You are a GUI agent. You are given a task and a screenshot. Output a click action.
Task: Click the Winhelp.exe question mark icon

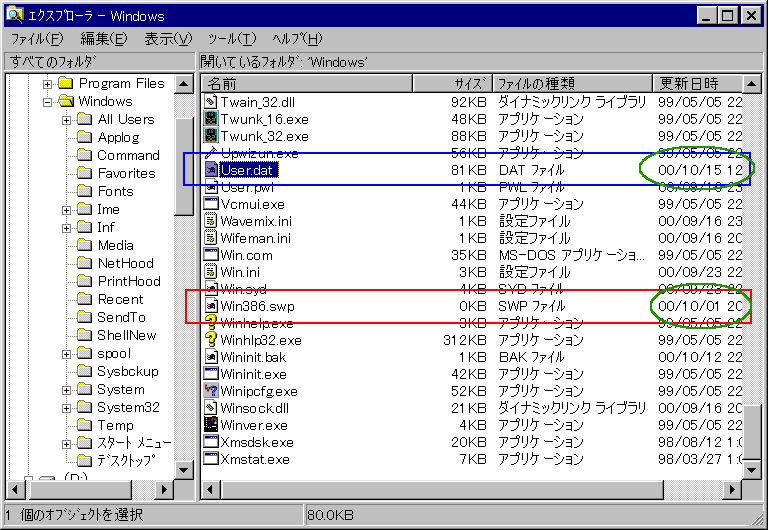(211, 323)
